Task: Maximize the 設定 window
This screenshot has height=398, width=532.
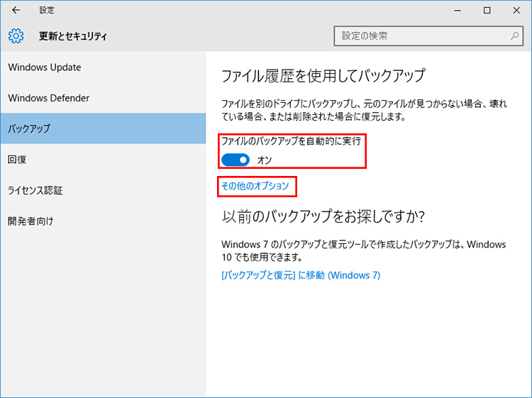Action: click(x=487, y=11)
